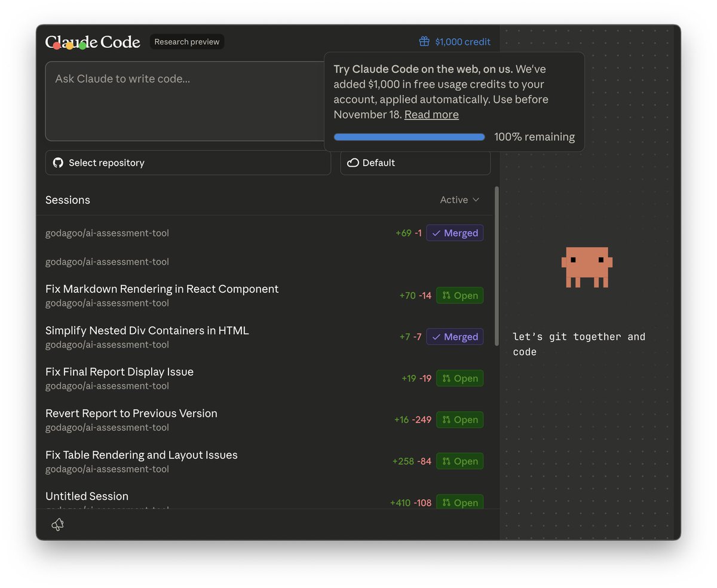The height and width of the screenshot is (588, 717).
Task: Click Open badge for Untitled Session
Action: coord(459,503)
